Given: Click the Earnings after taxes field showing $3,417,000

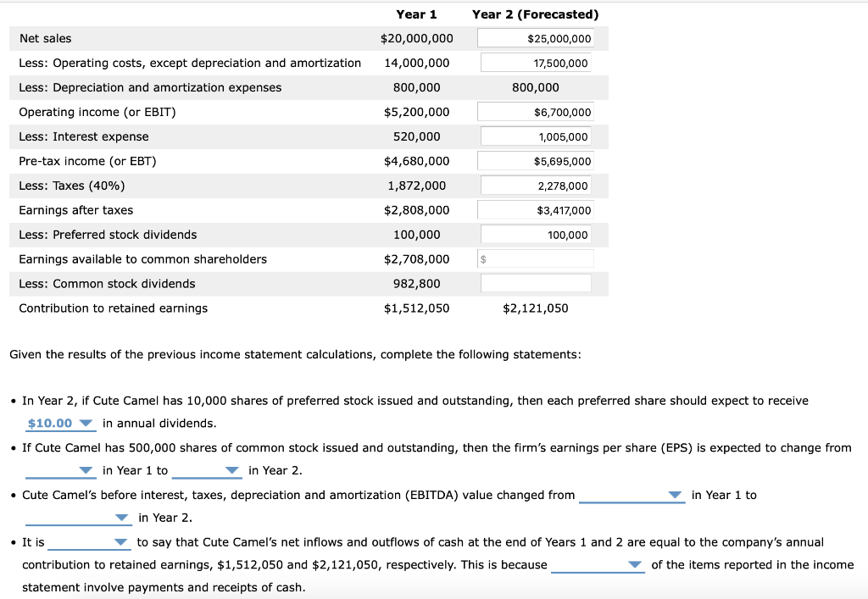Looking at the screenshot, I should point(536,209).
